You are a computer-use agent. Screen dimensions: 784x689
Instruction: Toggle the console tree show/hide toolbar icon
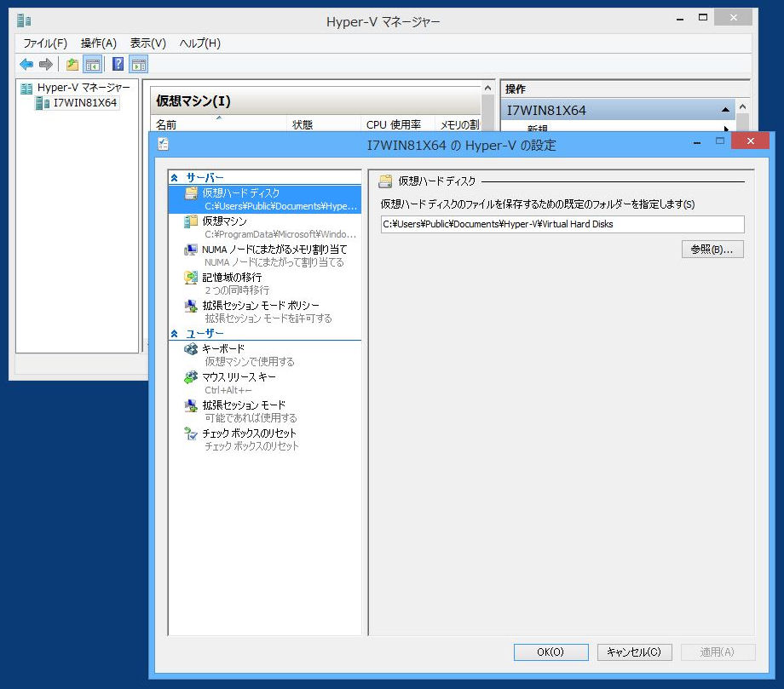(x=93, y=65)
